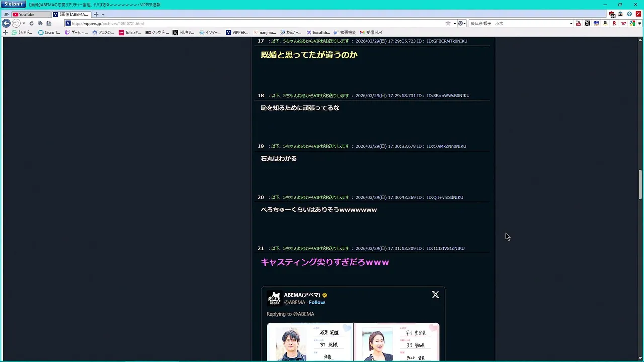Search with the X engine icon
Screen dimensions: 644x362
587,23
